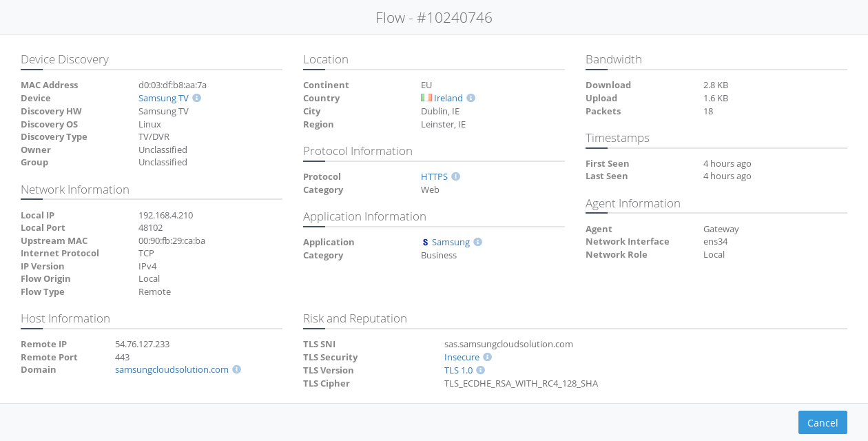Click the TLS SNI hostname value
The image size is (868, 441).
508,345
